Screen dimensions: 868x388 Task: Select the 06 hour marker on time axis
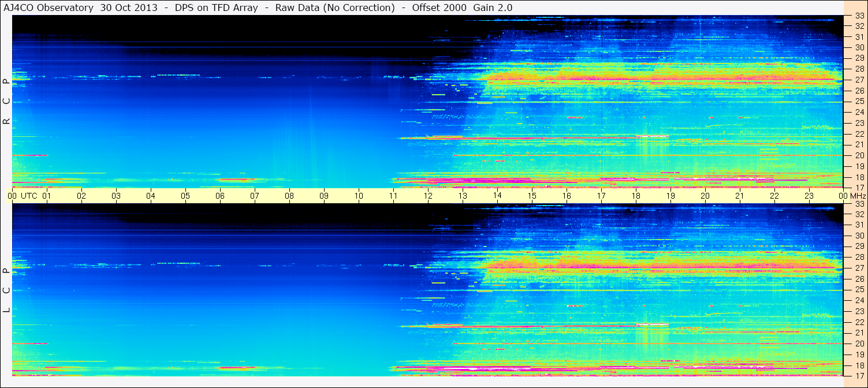coord(220,196)
